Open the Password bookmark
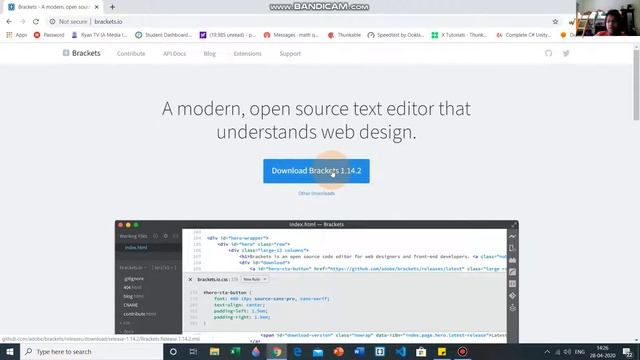This screenshot has width=640, height=360. tap(49, 35)
